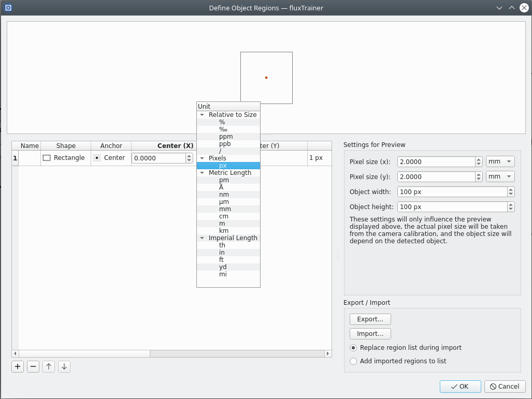The height and width of the screenshot is (399, 532).
Task: Choose the nm unit
Action: point(228,195)
